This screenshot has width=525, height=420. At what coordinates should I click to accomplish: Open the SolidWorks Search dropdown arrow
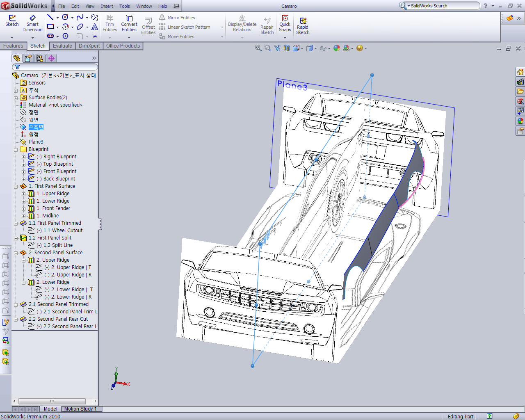click(x=409, y=6)
